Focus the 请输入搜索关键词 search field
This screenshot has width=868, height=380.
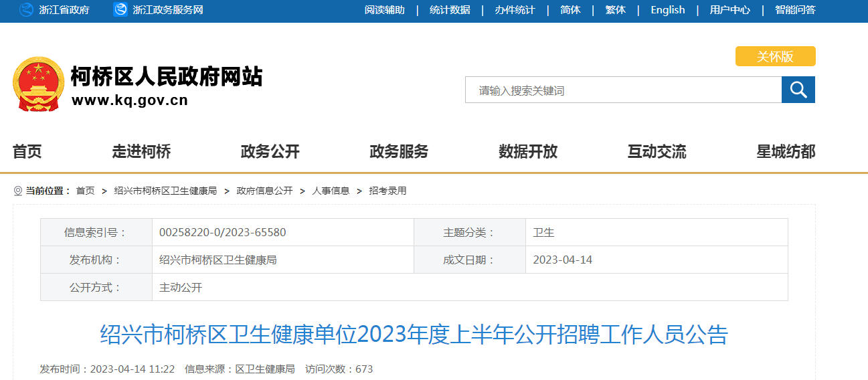623,90
